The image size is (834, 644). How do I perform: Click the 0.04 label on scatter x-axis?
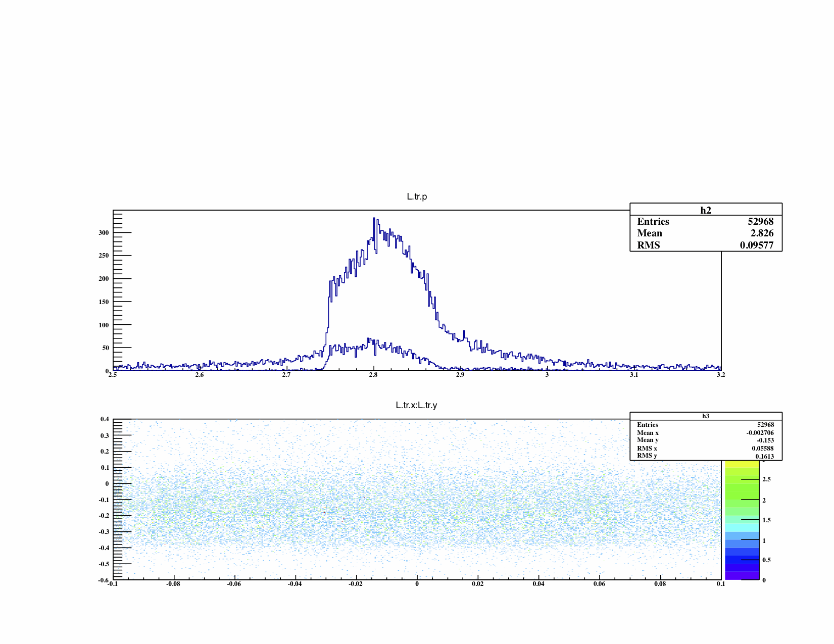point(538,584)
